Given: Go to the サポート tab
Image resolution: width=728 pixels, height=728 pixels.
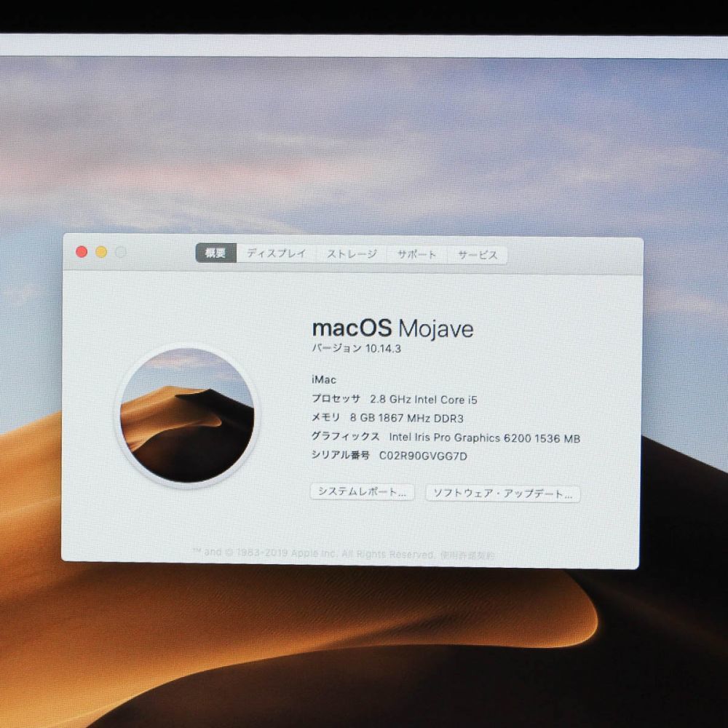Looking at the screenshot, I should click(x=416, y=254).
